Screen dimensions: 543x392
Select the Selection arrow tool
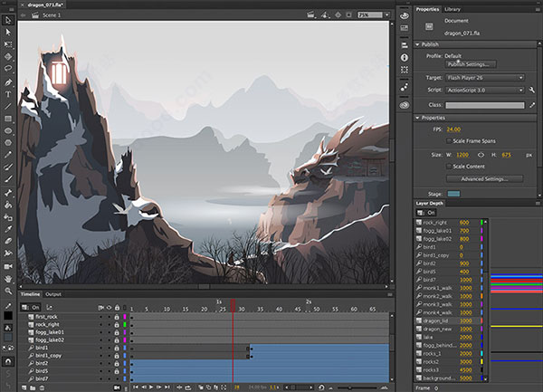click(x=8, y=18)
